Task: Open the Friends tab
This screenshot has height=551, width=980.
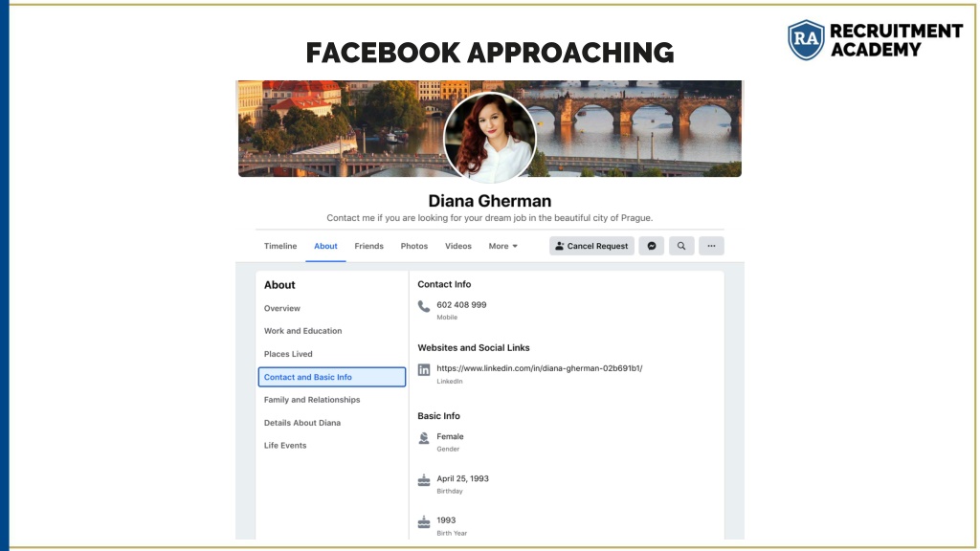Action: [368, 246]
